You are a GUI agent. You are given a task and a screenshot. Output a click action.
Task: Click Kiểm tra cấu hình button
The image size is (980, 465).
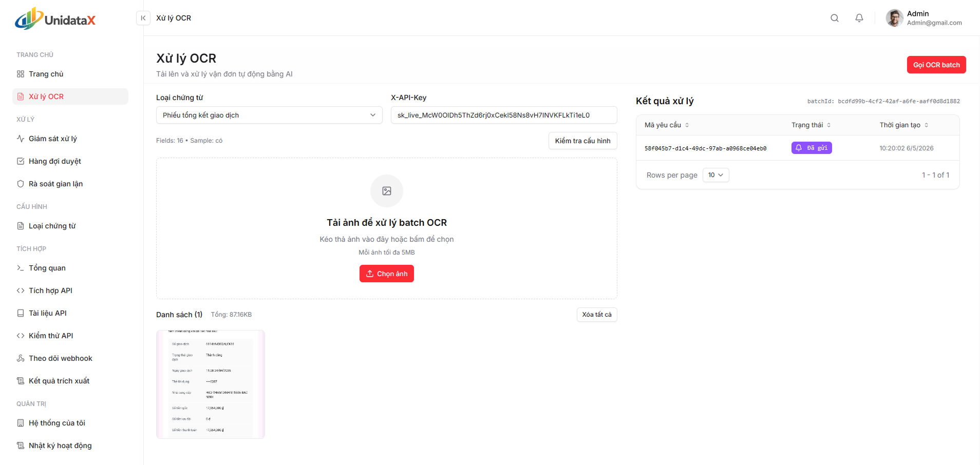[582, 141]
